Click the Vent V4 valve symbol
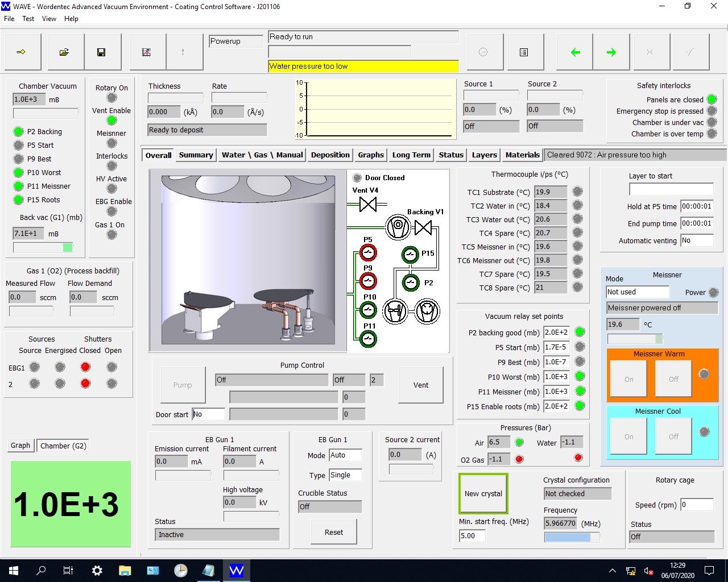The width and height of the screenshot is (728, 582). [x=368, y=204]
